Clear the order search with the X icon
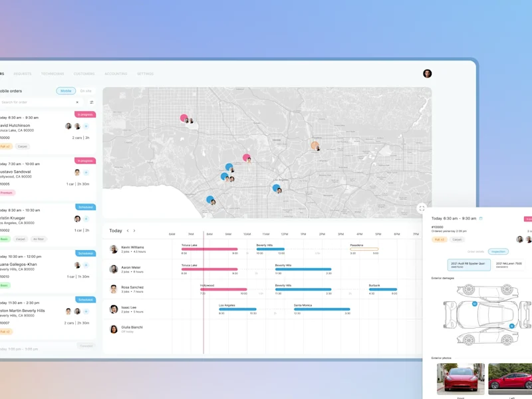 tap(77, 102)
